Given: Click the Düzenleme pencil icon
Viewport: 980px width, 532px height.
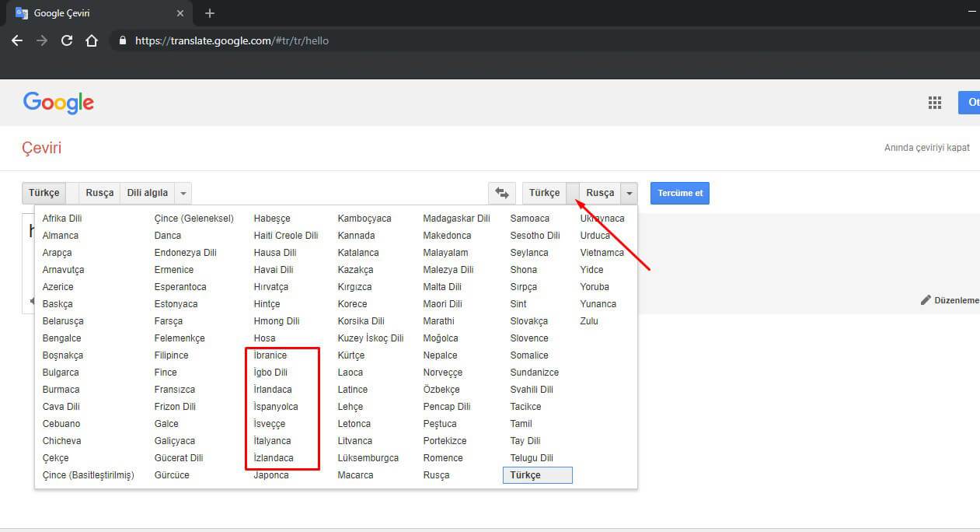Looking at the screenshot, I should click(x=926, y=300).
